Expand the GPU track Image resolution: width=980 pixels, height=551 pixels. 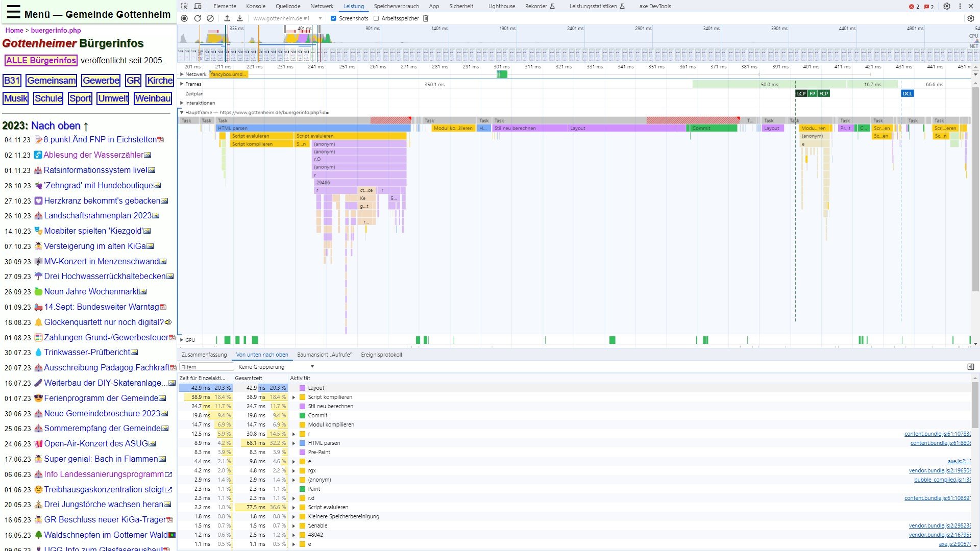click(x=182, y=340)
